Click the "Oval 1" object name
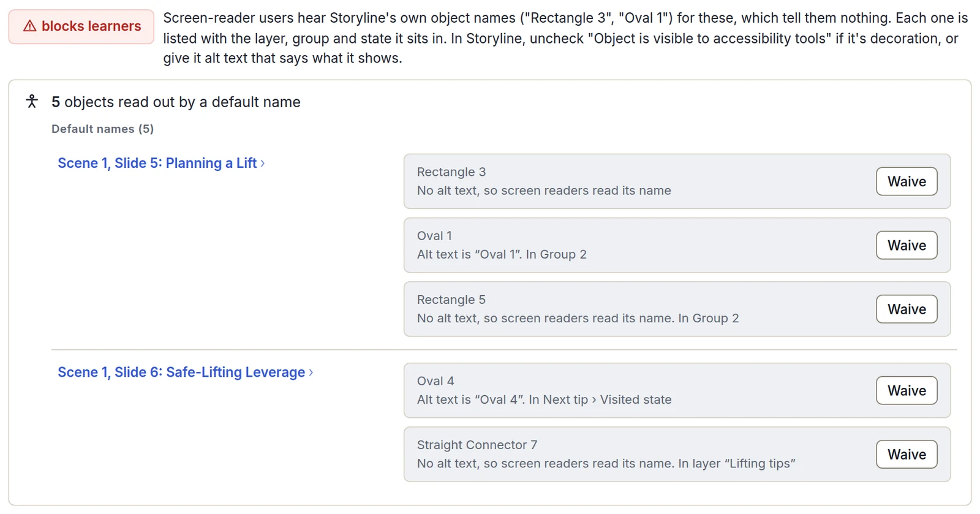980x514 pixels. click(x=434, y=236)
